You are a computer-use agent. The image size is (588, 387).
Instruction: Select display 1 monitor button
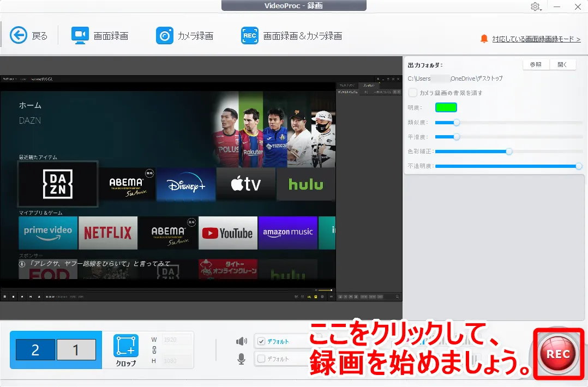pos(76,349)
